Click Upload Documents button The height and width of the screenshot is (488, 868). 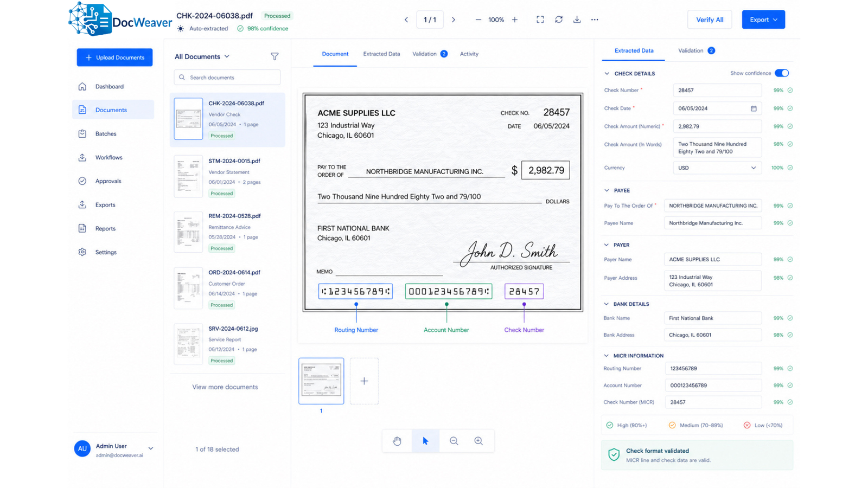[x=114, y=57]
